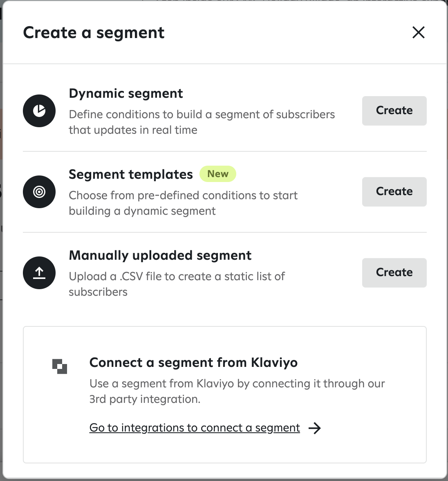
Task: Click the pie chart icon beside Dynamic segment
Action: (39, 110)
